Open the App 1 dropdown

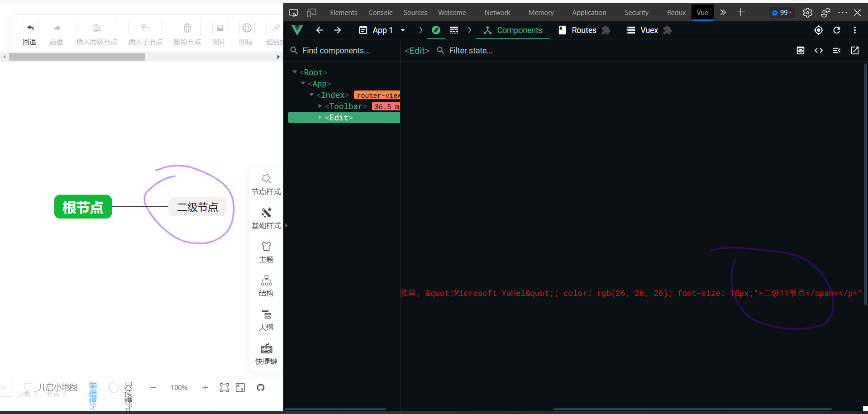[402, 30]
